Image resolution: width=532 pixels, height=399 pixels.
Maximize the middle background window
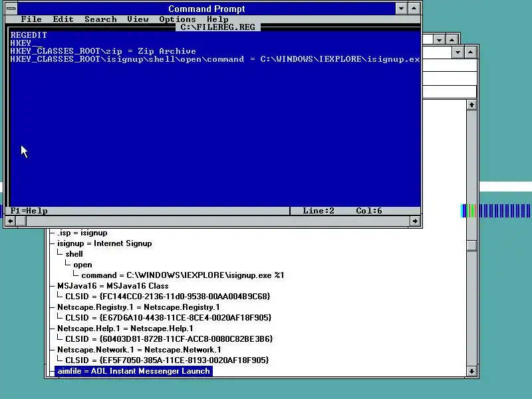tap(452, 40)
